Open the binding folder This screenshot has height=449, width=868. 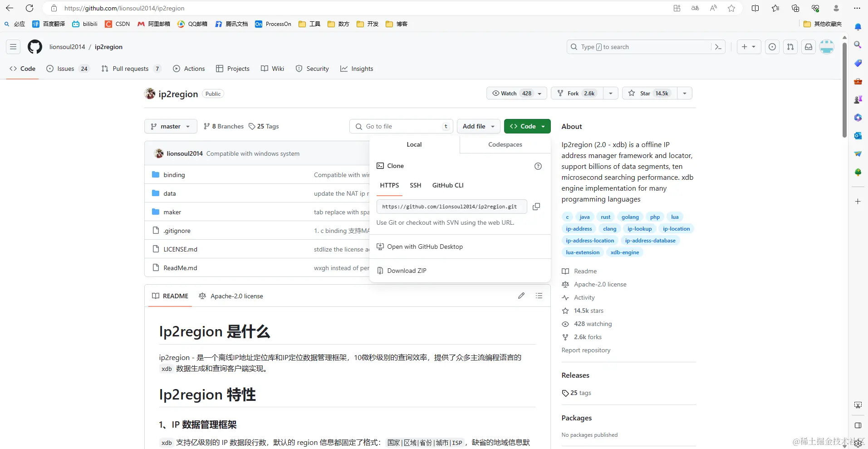(174, 175)
